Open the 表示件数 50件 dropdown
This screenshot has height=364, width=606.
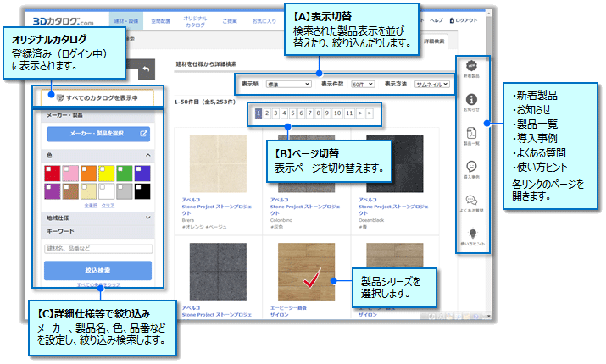363,84
